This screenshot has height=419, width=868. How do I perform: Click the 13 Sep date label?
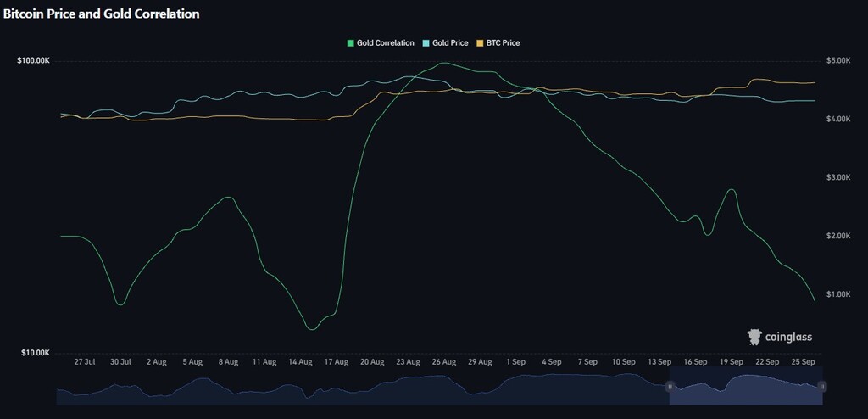pyautogui.click(x=659, y=362)
